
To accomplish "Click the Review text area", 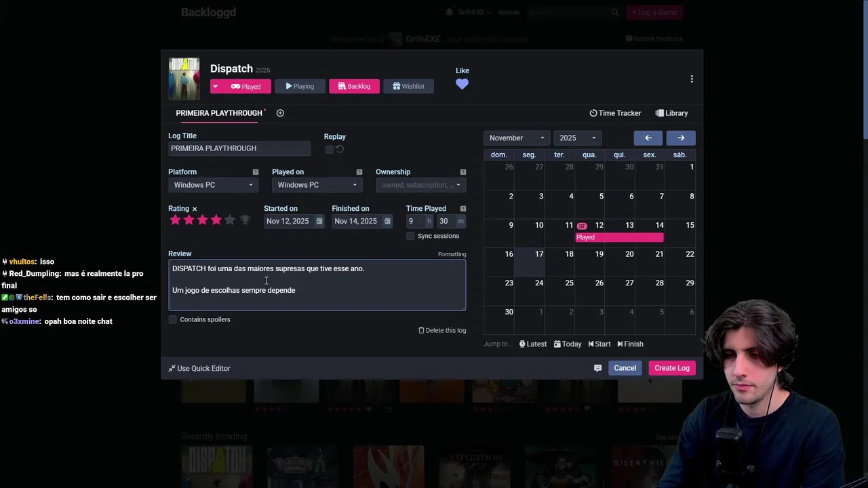I will click(x=317, y=285).
